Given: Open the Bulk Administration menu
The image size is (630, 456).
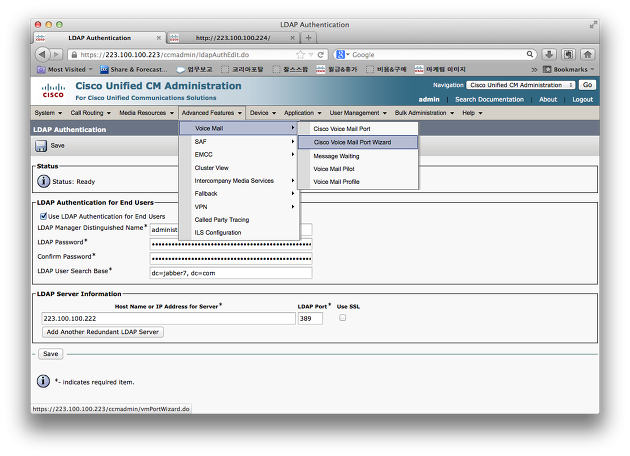Looking at the screenshot, I should pyautogui.click(x=424, y=113).
